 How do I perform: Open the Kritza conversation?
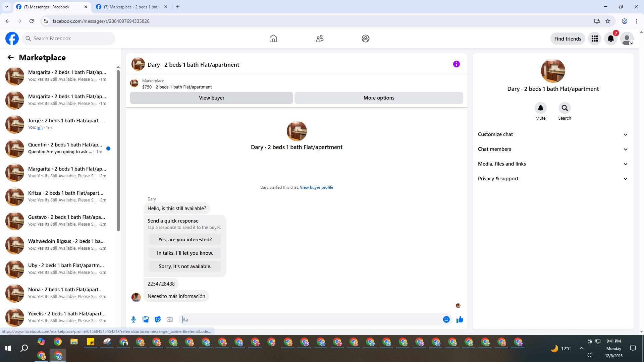(58, 196)
